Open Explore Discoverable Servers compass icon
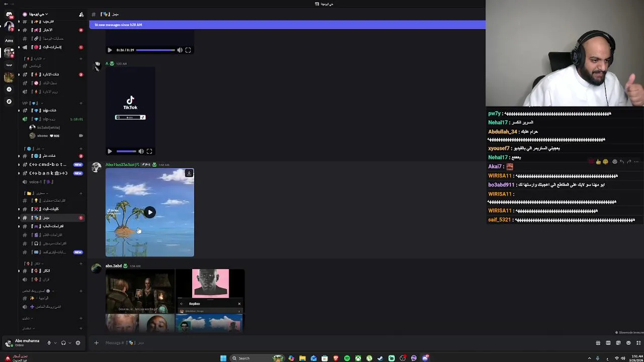This screenshot has width=644, height=362. click(x=9, y=102)
